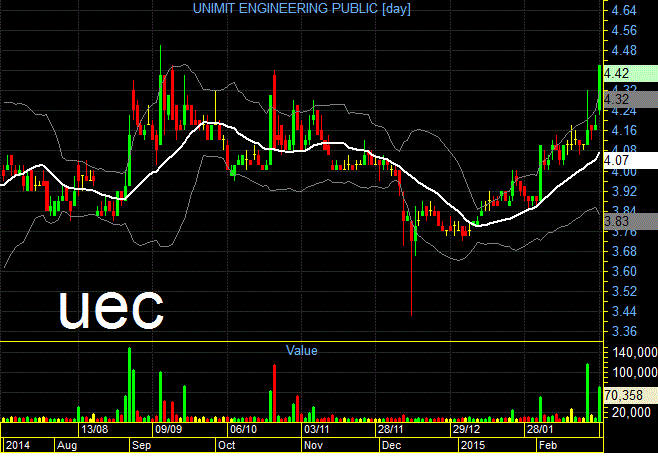Click the long red candle wick bottoming near 3.44

(412, 269)
